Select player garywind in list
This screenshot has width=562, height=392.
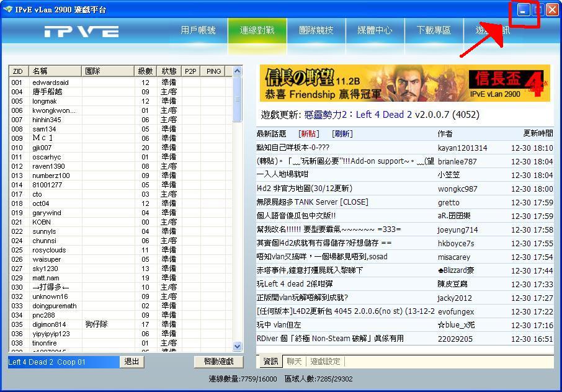(47, 213)
